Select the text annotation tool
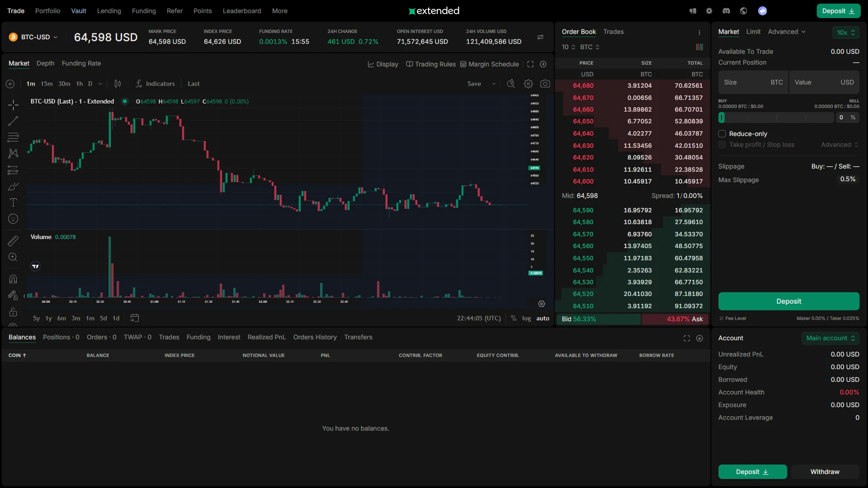 [x=13, y=202]
